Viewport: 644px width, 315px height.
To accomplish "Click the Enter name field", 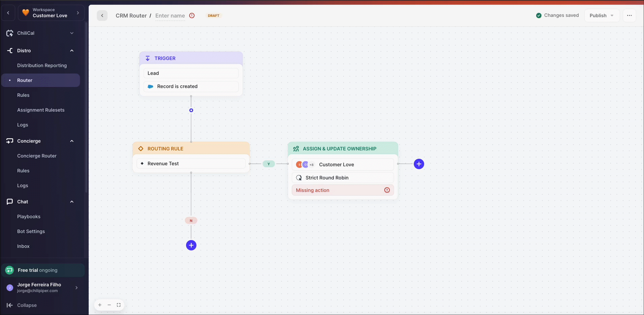I will click(x=170, y=16).
